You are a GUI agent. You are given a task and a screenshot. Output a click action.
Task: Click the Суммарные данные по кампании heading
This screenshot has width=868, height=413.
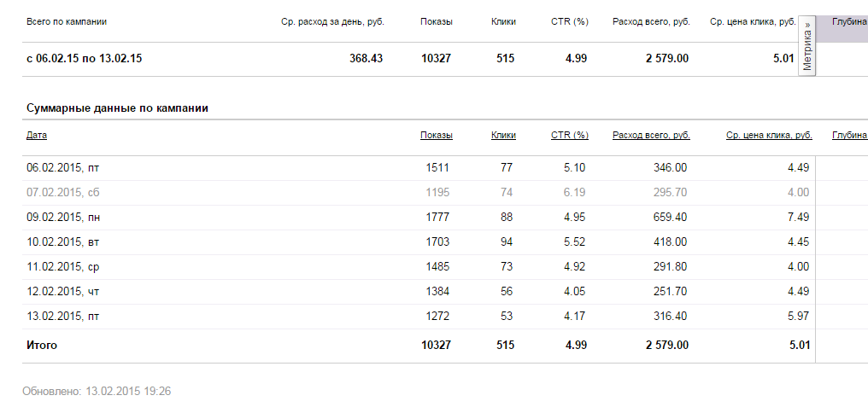click(117, 108)
